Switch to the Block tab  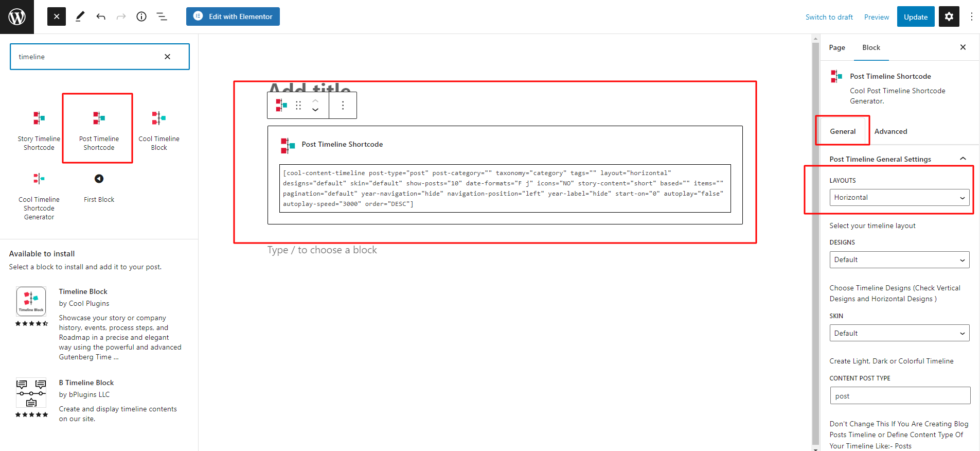pyautogui.click(x=871, y=47)
